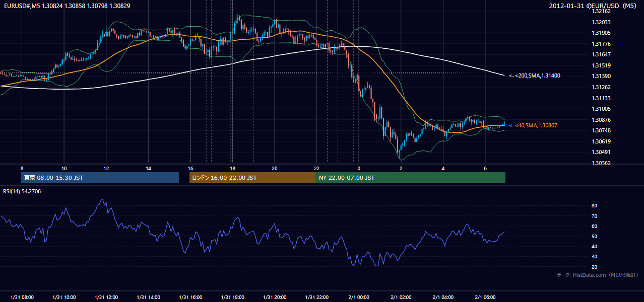Click hour label 12 under the price chart

[x=106, y=168]
